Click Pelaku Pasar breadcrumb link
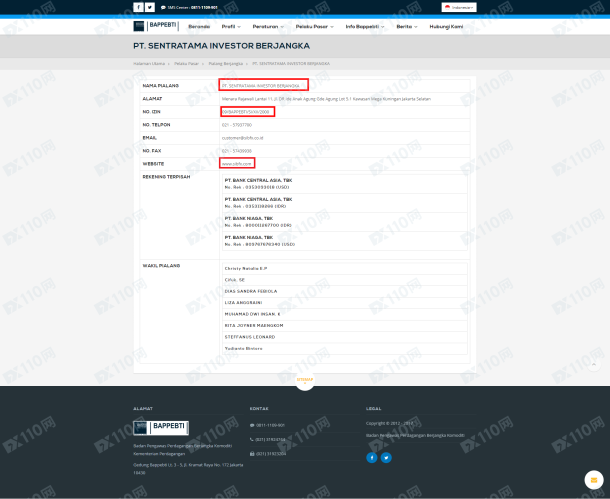 pos(186,63)
